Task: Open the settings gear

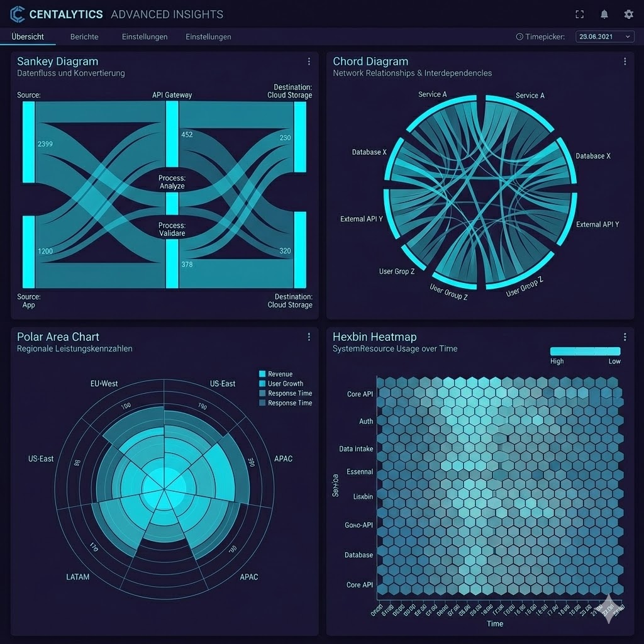Action: pos(628,14)
